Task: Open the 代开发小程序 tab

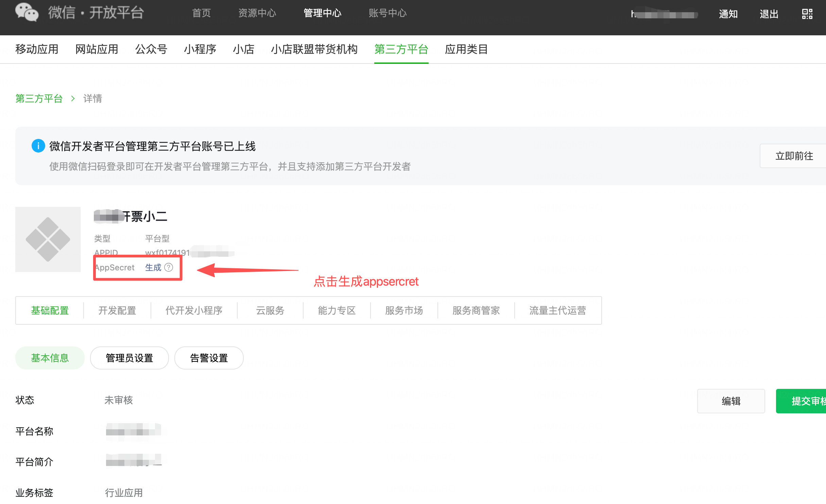Action: pos(194,310)
